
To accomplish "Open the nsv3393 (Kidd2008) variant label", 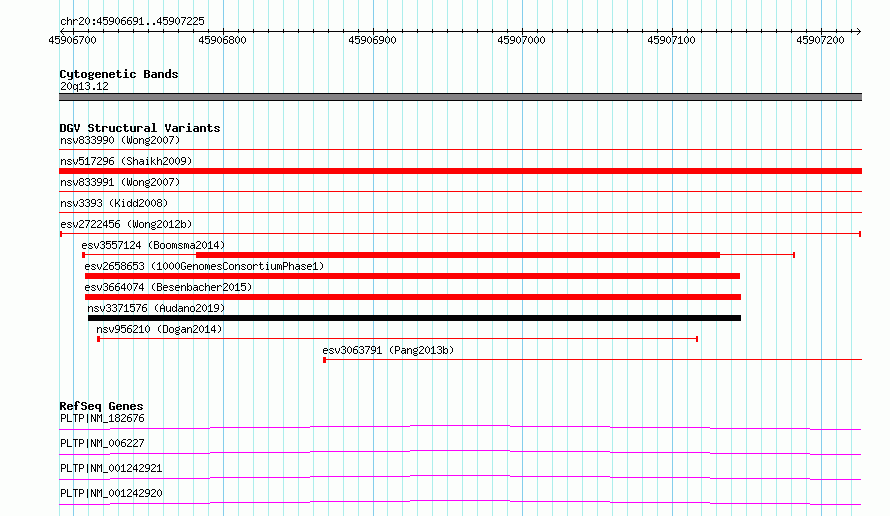I will [114, 203].
